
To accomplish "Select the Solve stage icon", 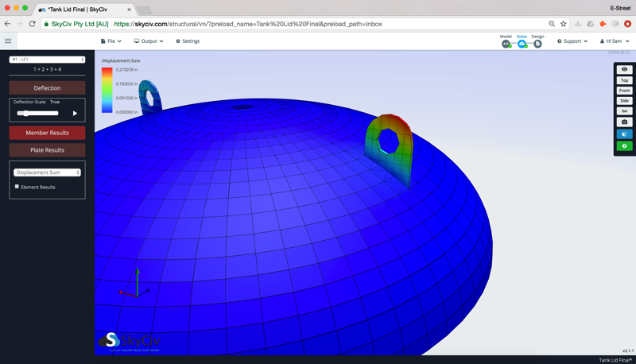I will (x=522, y=44).
